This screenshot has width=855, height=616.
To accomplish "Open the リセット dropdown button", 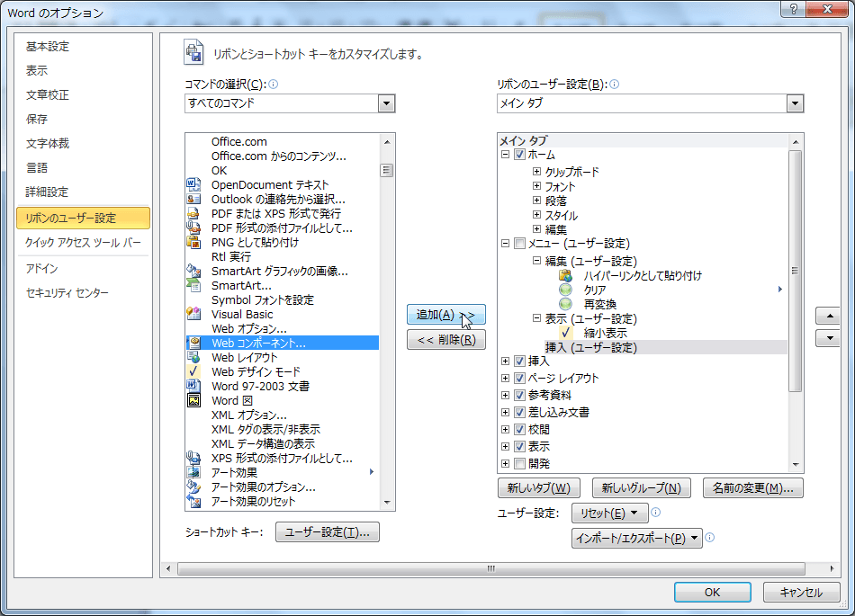I will coord(609,513).
